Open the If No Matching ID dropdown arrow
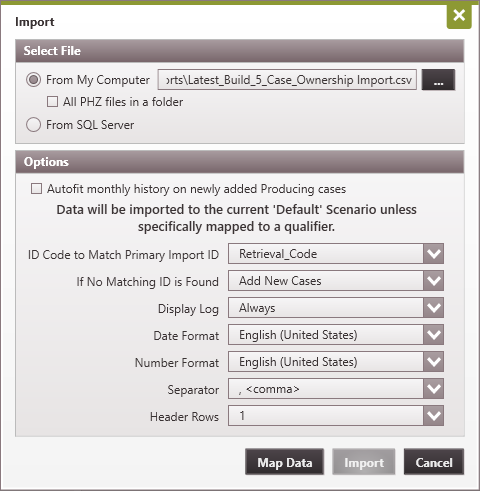480x491 pixels. pos(434,281)
